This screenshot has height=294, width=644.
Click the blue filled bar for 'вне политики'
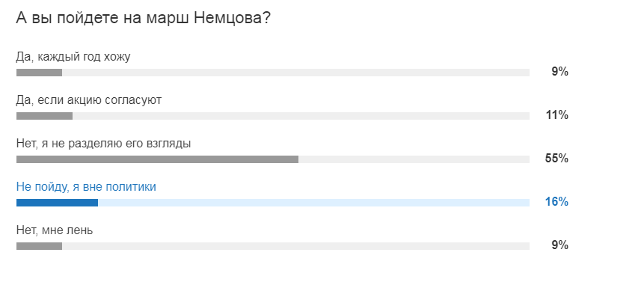pos(57,203)
